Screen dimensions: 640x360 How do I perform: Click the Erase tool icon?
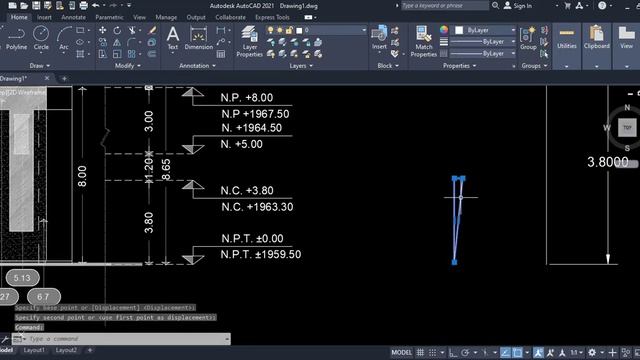[x=152, y=30]
